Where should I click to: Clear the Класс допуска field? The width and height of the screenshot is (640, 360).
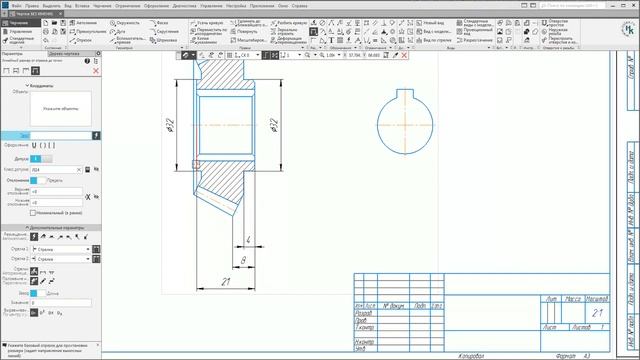[79, 169]
